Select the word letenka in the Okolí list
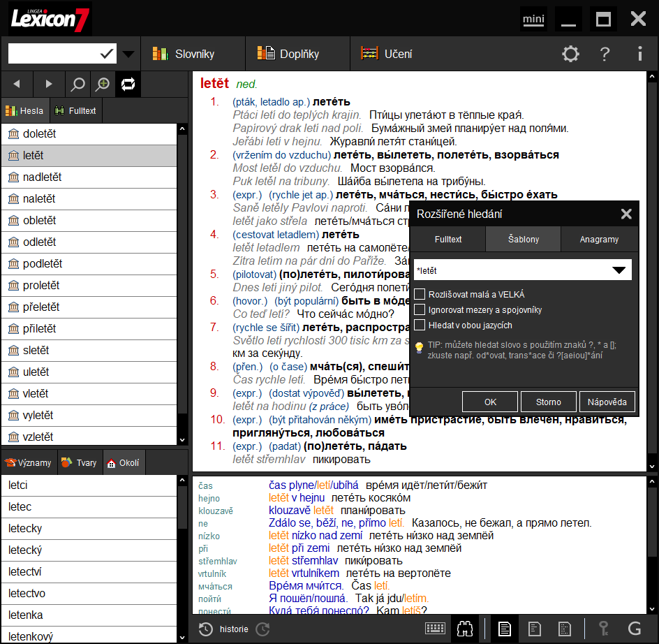Viewport: 659px width, 644px height. 89,615
